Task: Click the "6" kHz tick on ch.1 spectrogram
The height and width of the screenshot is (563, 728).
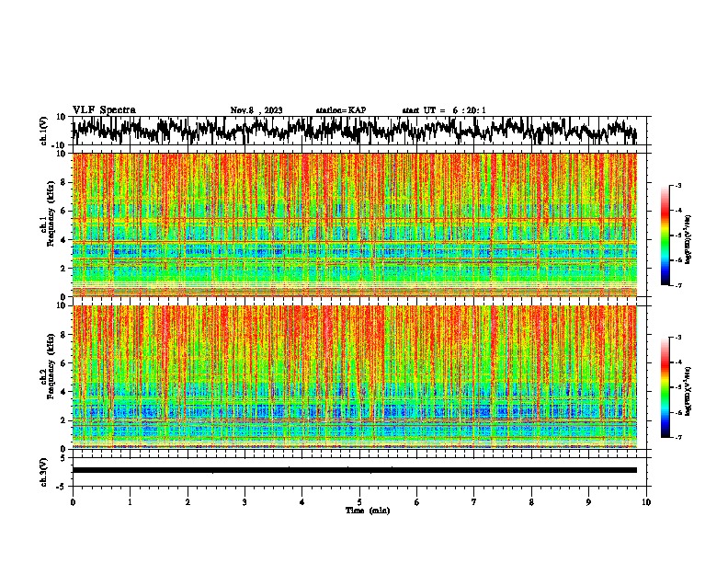Action: point(64,211)
